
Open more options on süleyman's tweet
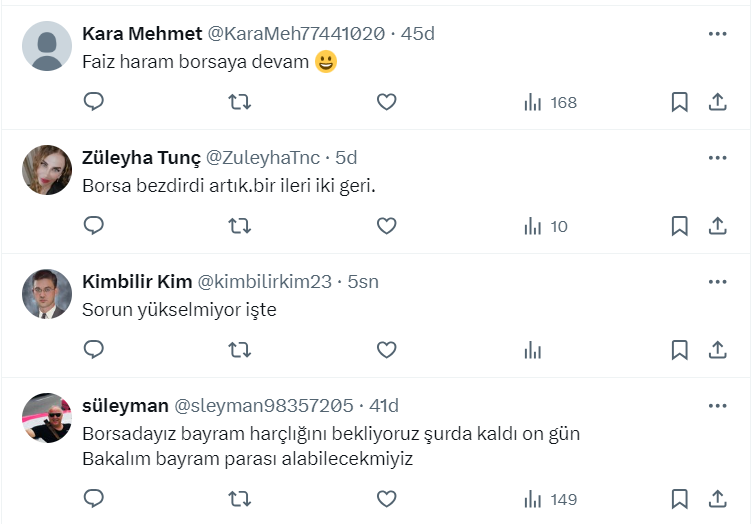(x=717, y=406)
